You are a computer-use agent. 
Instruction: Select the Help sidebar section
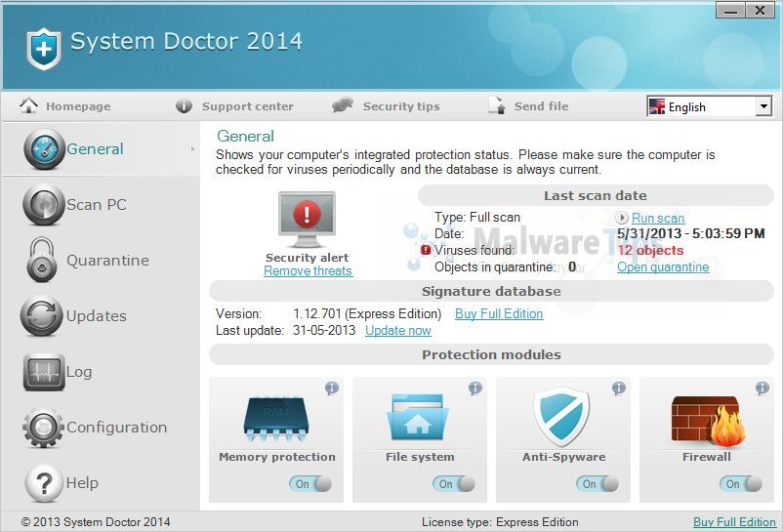pos(100,482)
